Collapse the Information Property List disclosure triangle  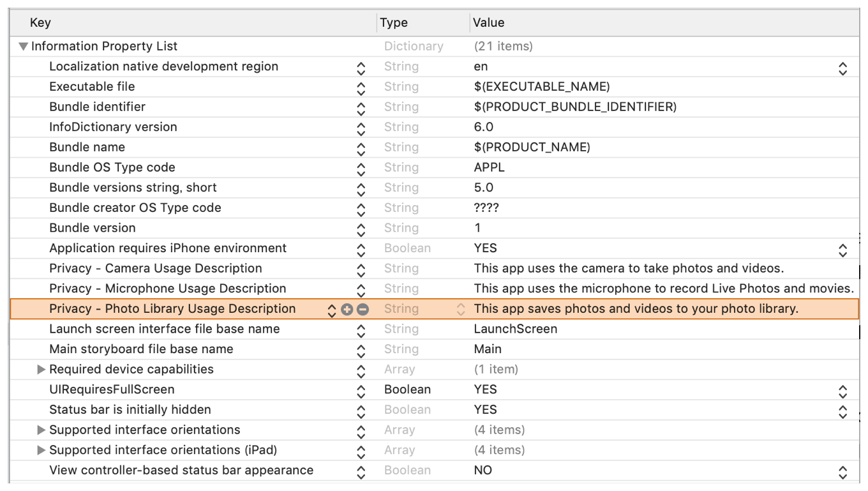tap(24, 47)
